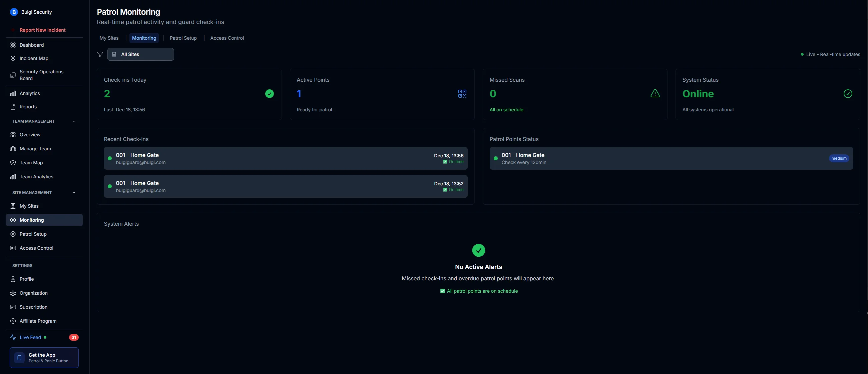Click the Monitoring eye icon in sidebar

[x=13, y=220]
